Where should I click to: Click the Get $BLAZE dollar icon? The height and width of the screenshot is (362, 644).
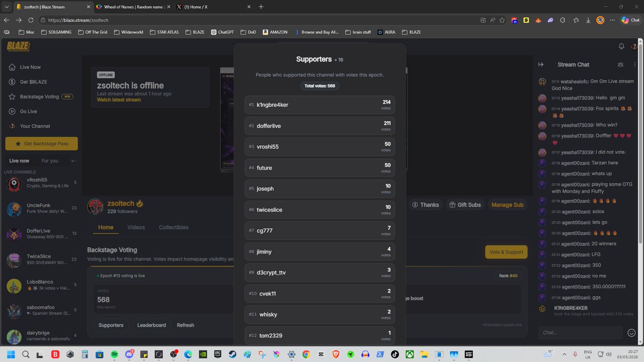point(12,82)
